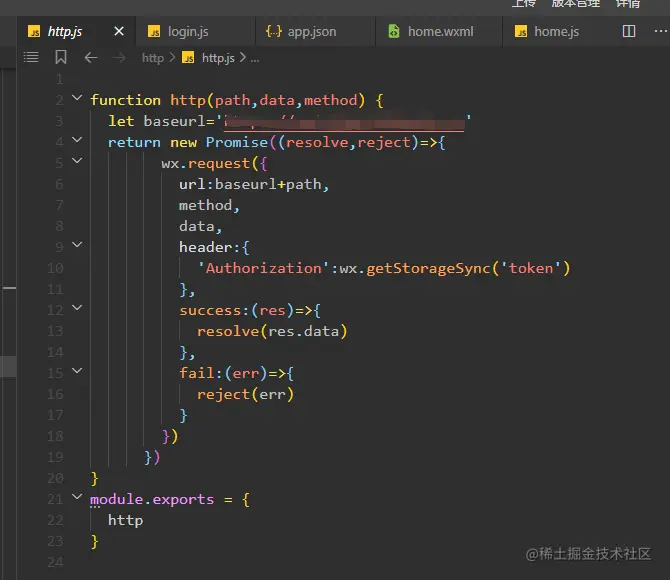Close the http.js tab
Viewport: 670px width, 580px height.
[x=119, y=31]
